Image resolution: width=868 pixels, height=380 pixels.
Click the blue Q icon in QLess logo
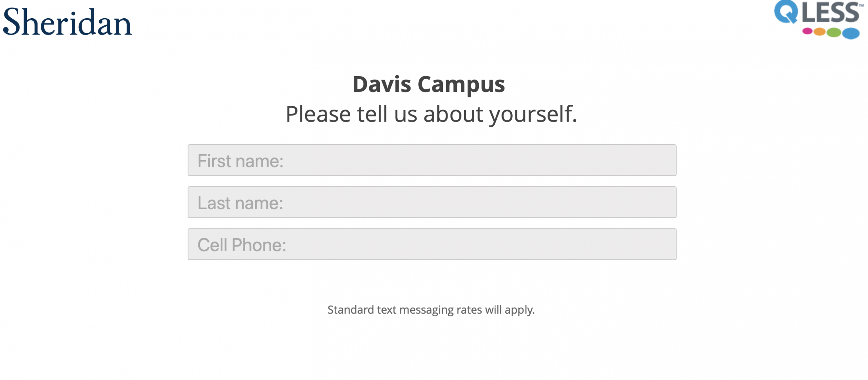point(786,12)
